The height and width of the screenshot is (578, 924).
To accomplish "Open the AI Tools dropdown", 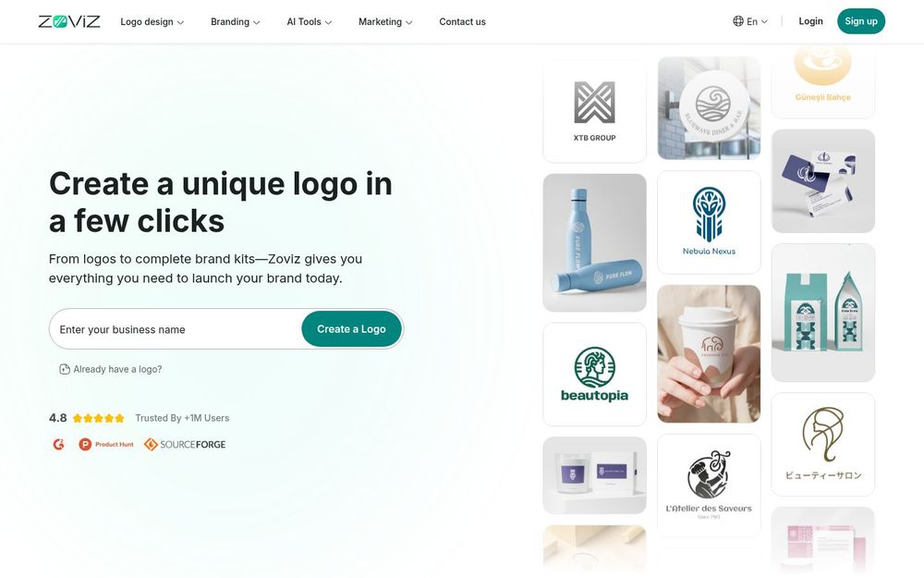I will 310,22.
